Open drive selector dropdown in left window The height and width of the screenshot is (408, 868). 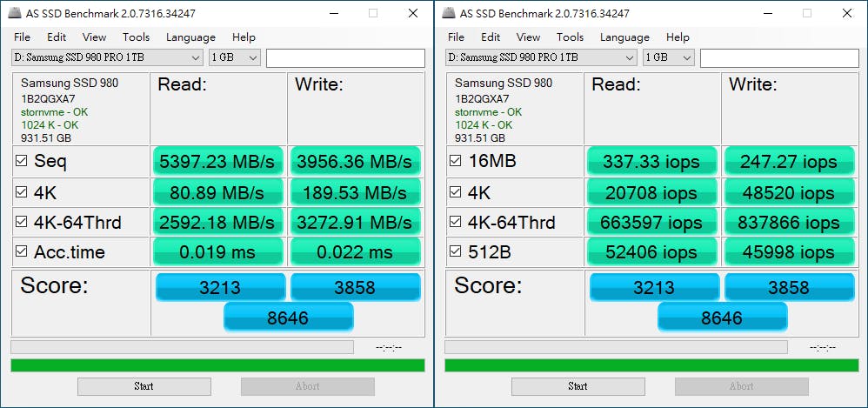tap(107, 57)
